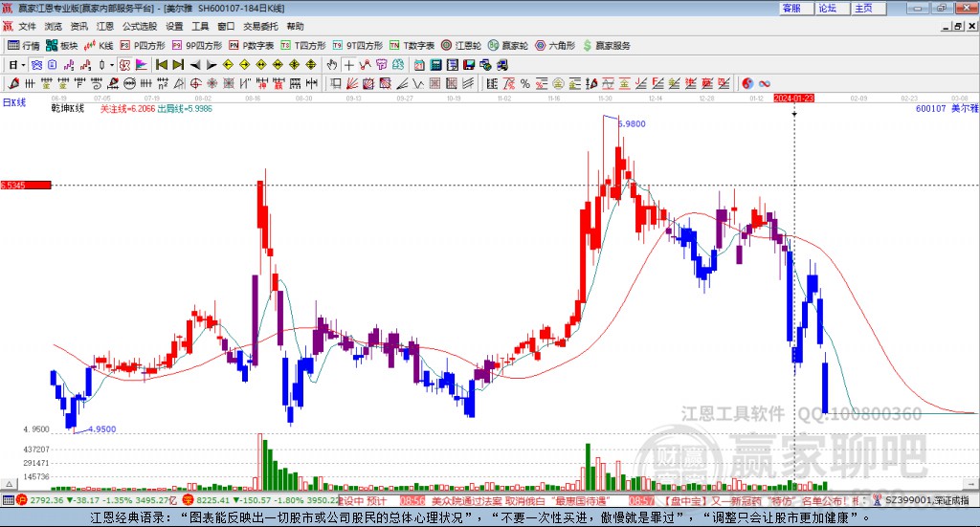Click the 日K线 period label
Screen dimensions: 980x527
[14, 102]
